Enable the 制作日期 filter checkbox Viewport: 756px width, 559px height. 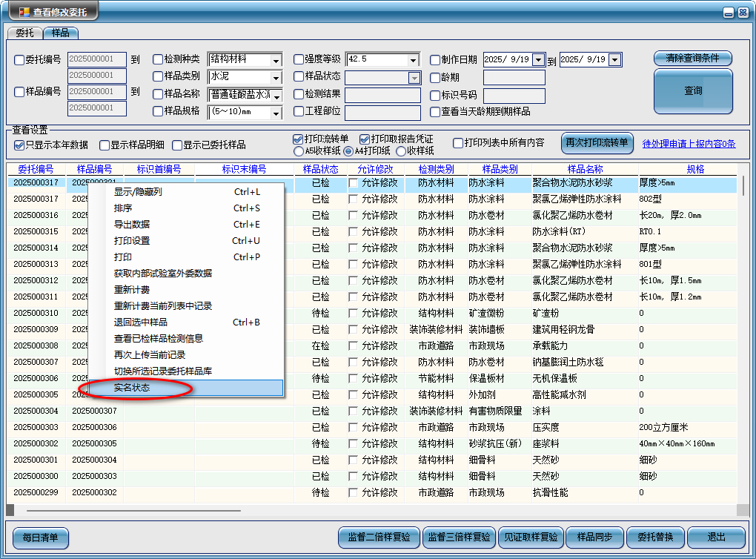(434, 59)
